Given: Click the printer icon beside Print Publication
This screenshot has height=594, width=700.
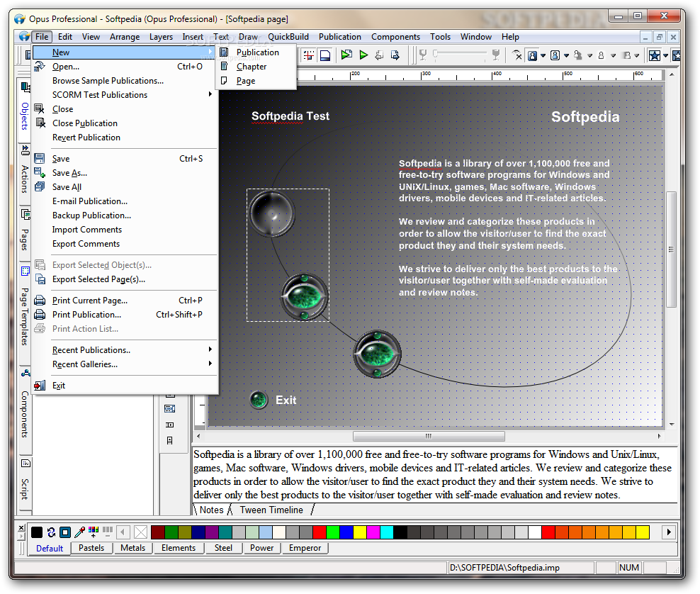Looking at the screenshot, I should click(40, 315).
